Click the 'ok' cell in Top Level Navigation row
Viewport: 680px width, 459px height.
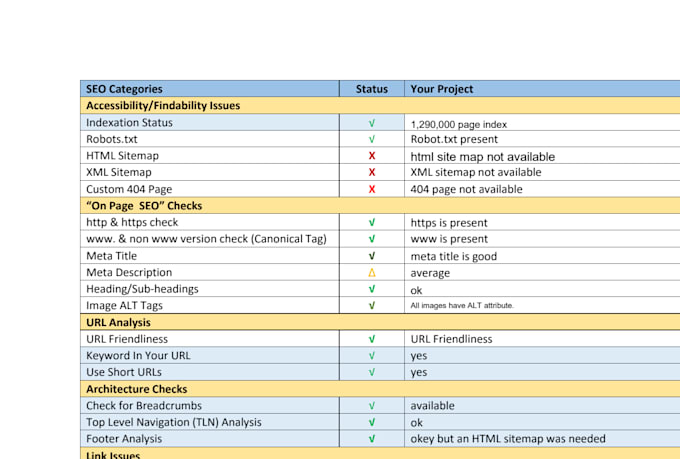[542, 422]
